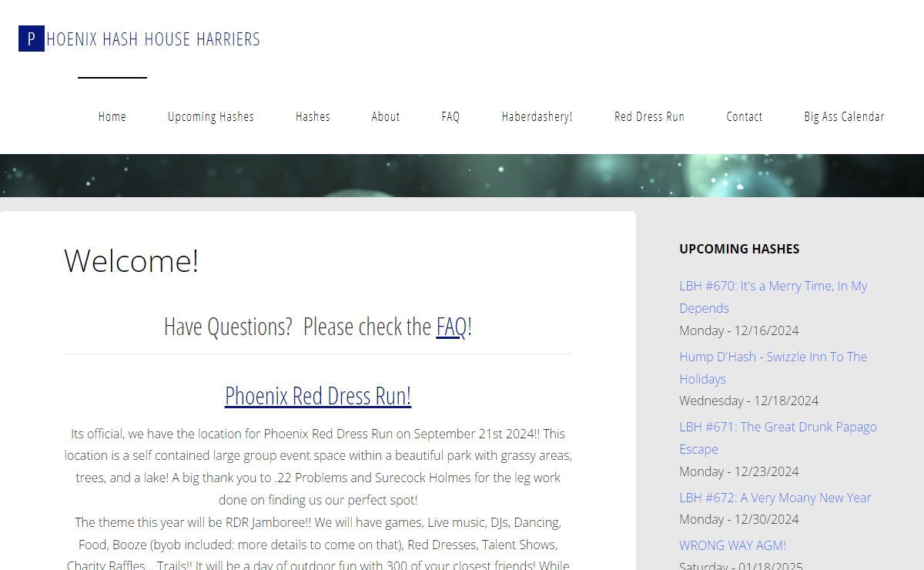
Task: Open FAQ from the top navigation
Action: (450, 116)
